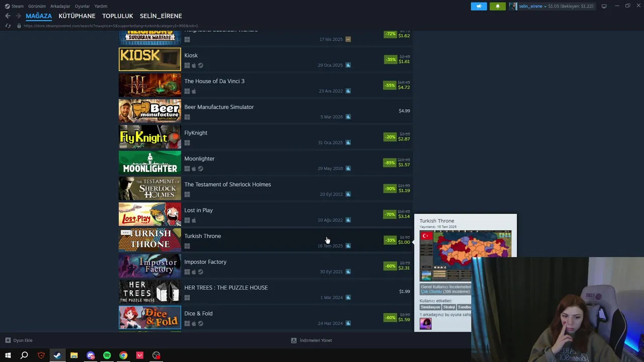
Task: Open HER TREES : THE PUZZLE HOUSE title
Action: (226, 288)
